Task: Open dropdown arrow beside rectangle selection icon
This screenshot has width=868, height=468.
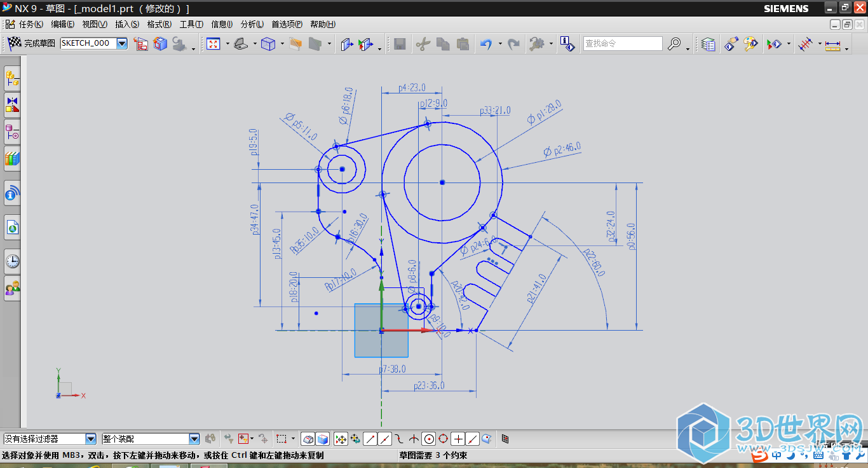Action: tap(294, 439)
